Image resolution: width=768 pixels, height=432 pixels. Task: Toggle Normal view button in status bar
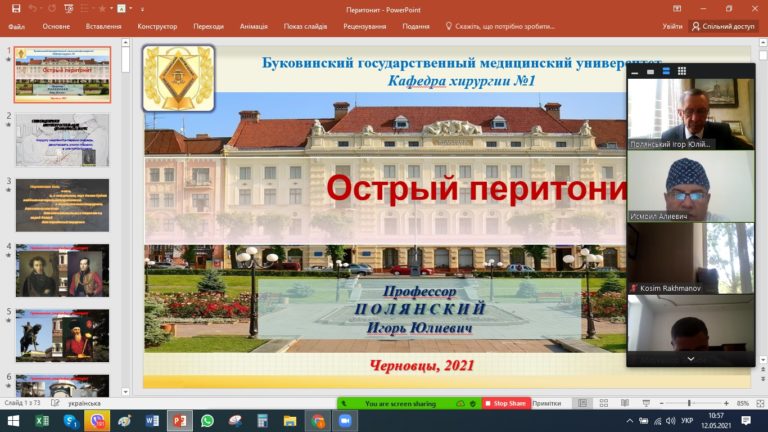click(x=581, y=403)
